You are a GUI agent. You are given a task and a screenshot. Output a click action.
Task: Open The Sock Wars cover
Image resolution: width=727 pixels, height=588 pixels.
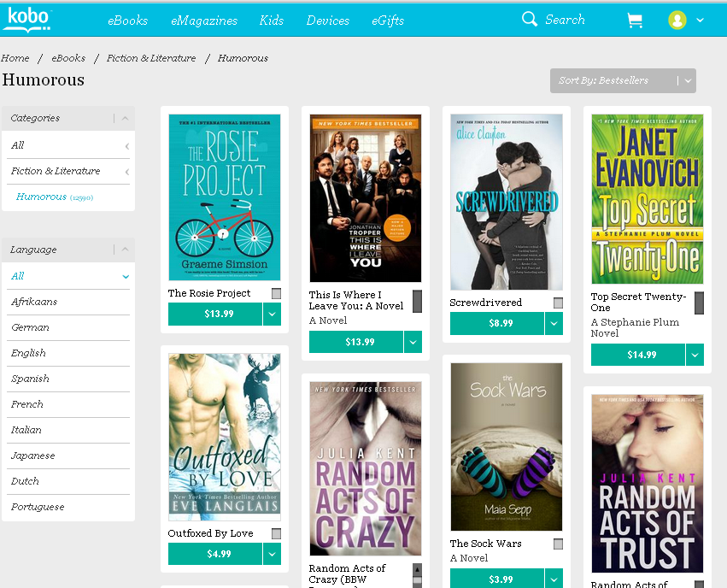507,447
